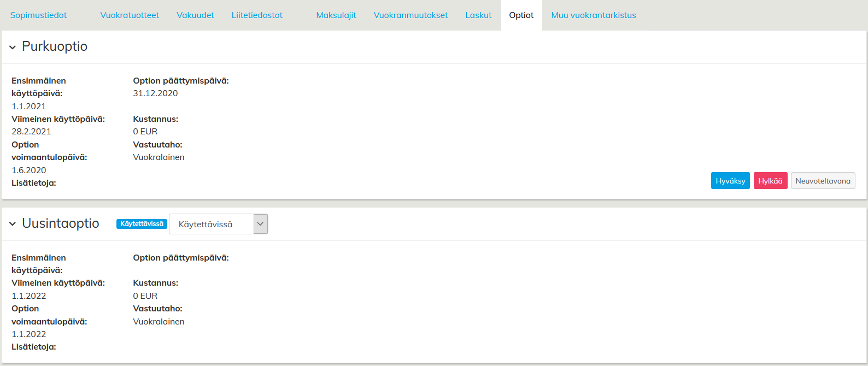The width and height of the screenshot is (868, 366).
Task: Collapse the Uusintaoptio section chevron
Action: (x=13, y=224)
